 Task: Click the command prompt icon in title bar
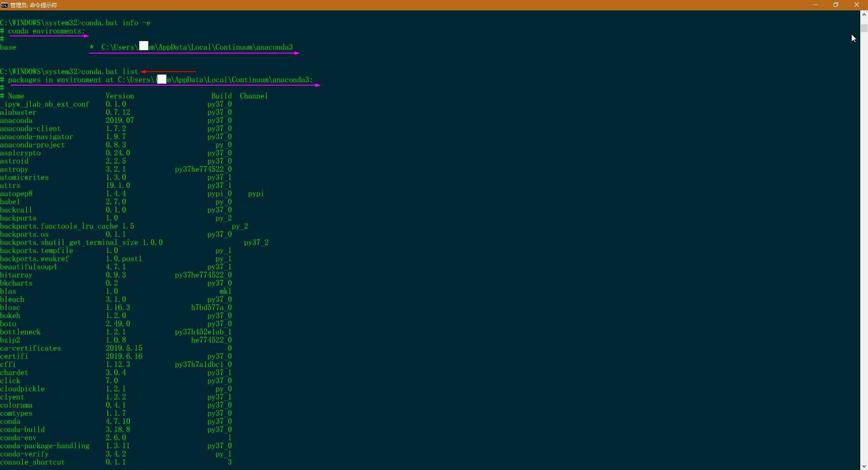point(4,5)
